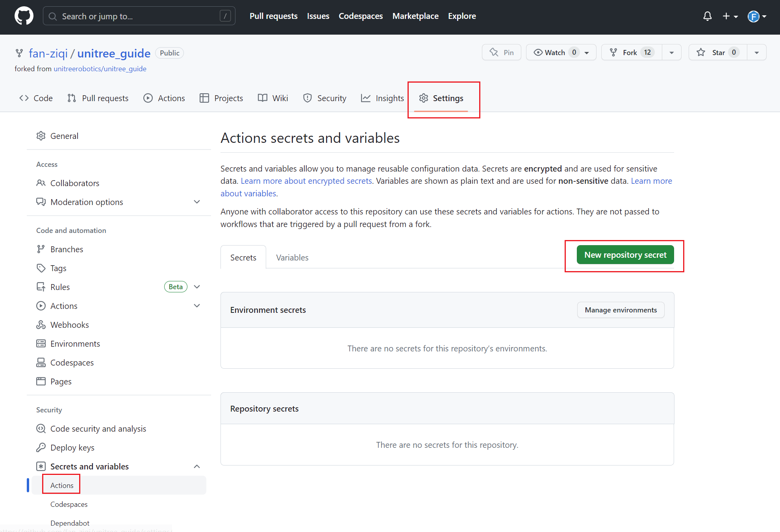Screen dimensions: 780x532
Task: Switch to the Insights tab
Action: coord(382,98)
